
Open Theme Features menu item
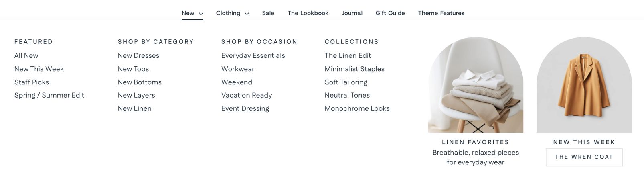tap(441, 13)
